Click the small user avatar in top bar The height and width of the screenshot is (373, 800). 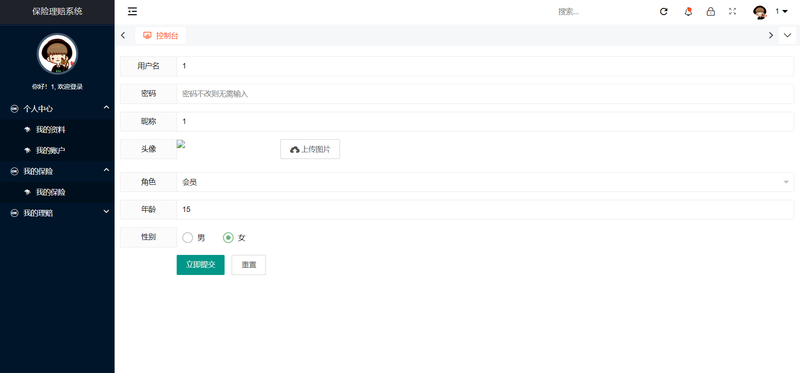coord(760,12)
